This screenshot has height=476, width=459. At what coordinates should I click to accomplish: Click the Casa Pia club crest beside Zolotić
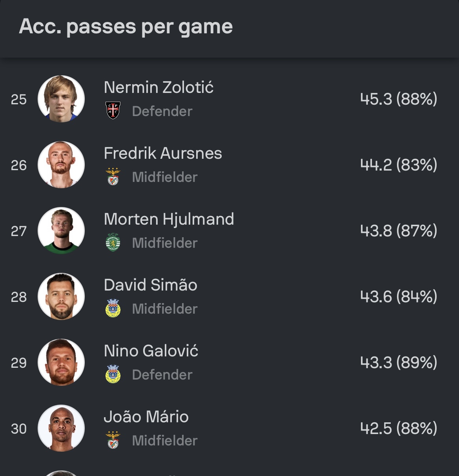click(113, 111)
